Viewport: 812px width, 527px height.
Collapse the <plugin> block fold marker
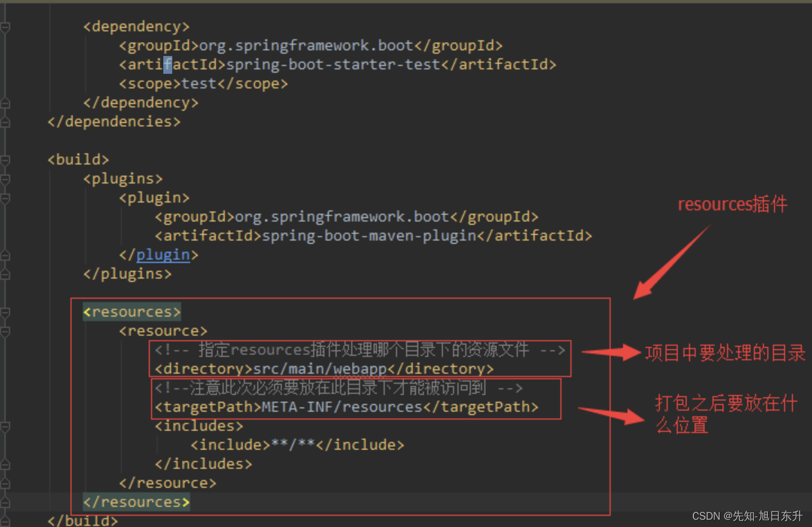click(5, 198)
